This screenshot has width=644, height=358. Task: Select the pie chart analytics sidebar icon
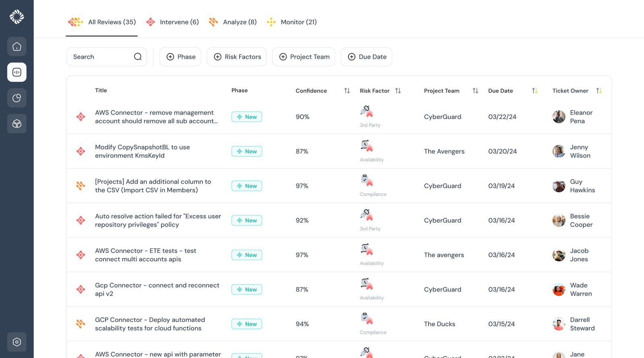[x=17, y=98]
